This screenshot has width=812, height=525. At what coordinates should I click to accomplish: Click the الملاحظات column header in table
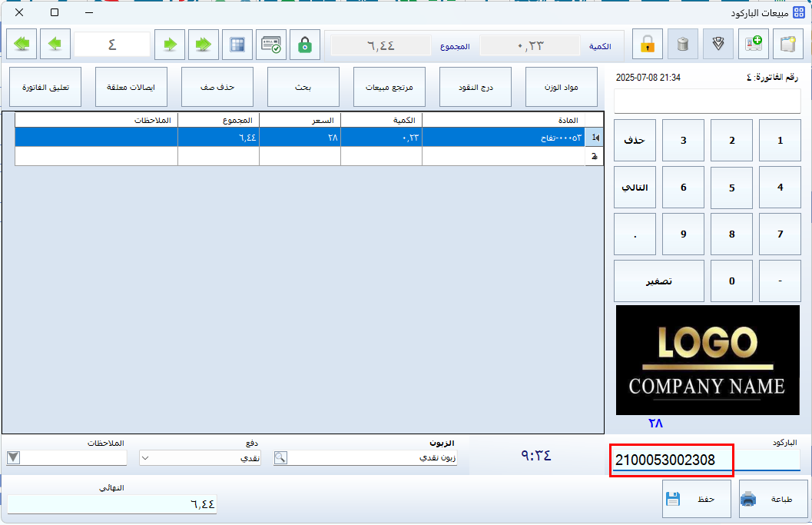[x=96, y=120]
